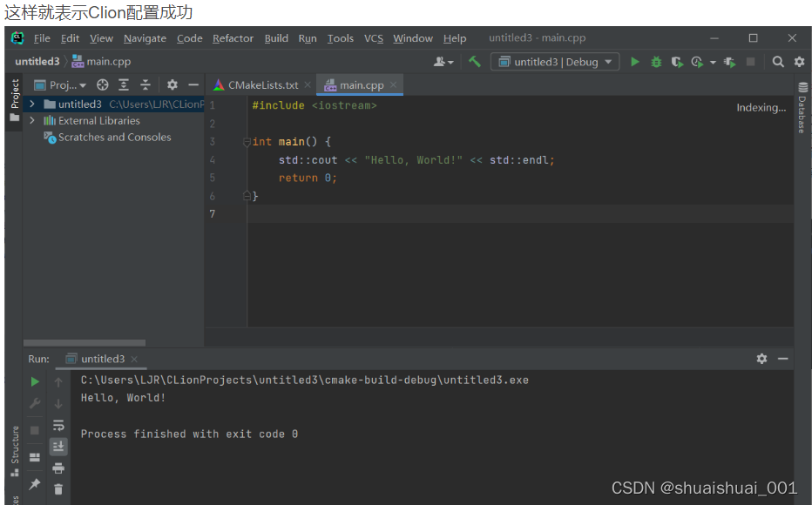Open the Edit menu
This screenshot has width=812, height=505.
point(70,38)
